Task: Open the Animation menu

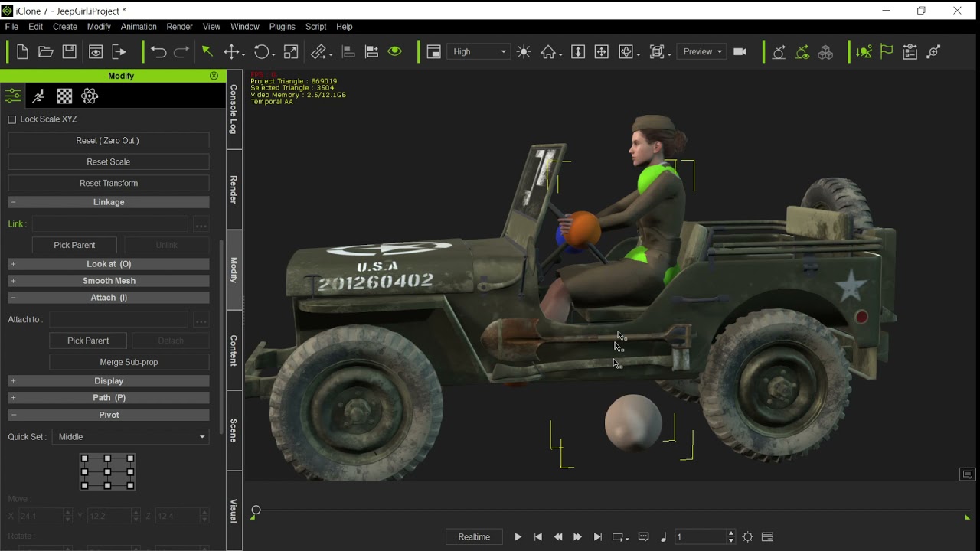Action: tap(139, 27)
